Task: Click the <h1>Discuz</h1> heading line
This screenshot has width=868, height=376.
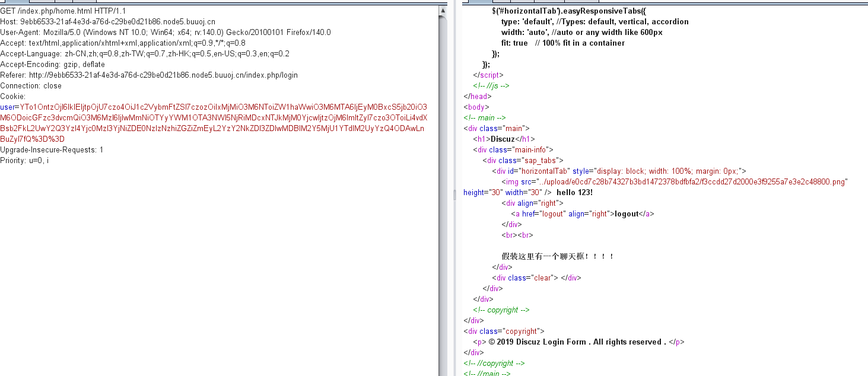Action: point(504,139)
